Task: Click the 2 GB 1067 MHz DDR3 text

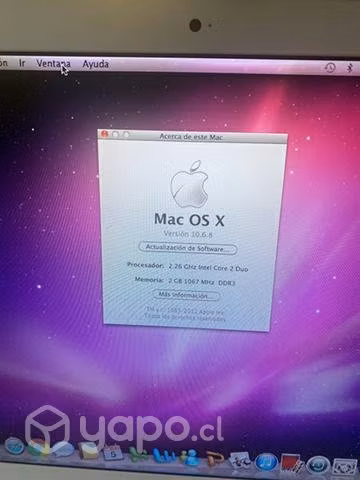Action: tap(202, 282)
